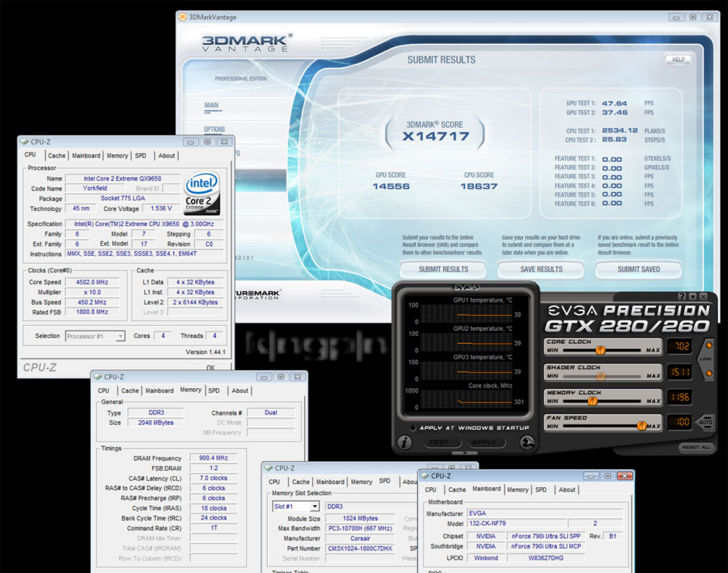Click EVGA Precision minimize-to-tray arrow icon
Viewport: 728px width, 573px height.
tap(693, 297)
